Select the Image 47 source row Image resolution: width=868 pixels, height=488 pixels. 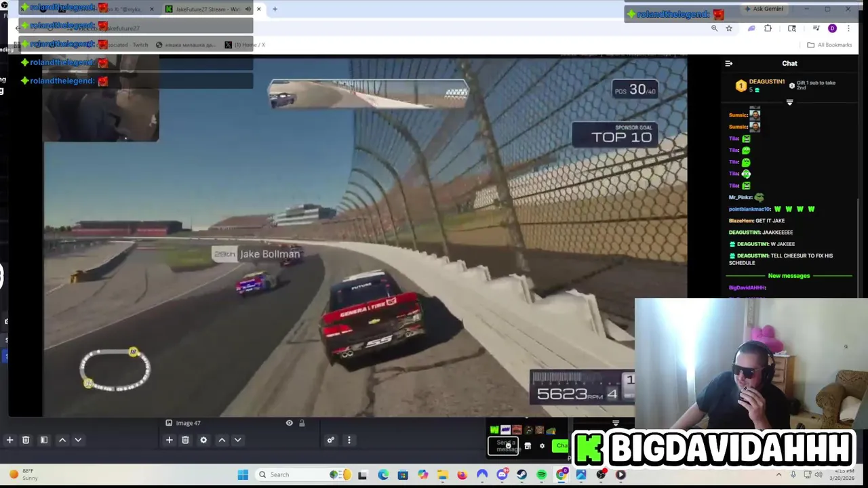(236, 423)
